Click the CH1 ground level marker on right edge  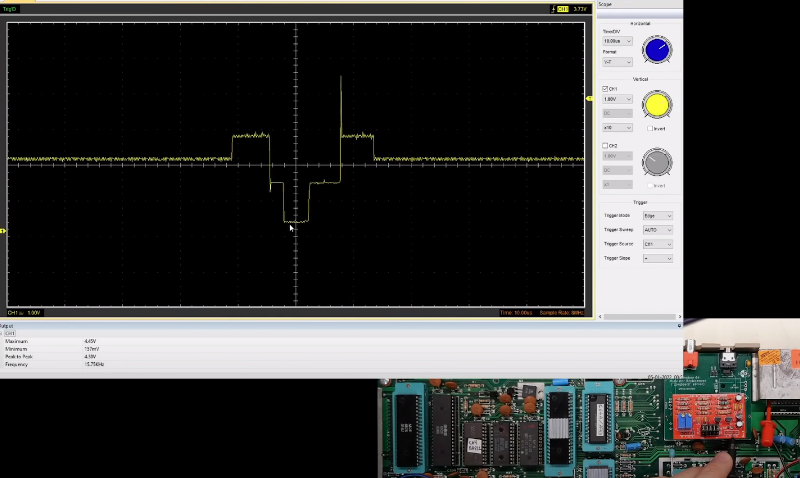click(x=589, y=98)
